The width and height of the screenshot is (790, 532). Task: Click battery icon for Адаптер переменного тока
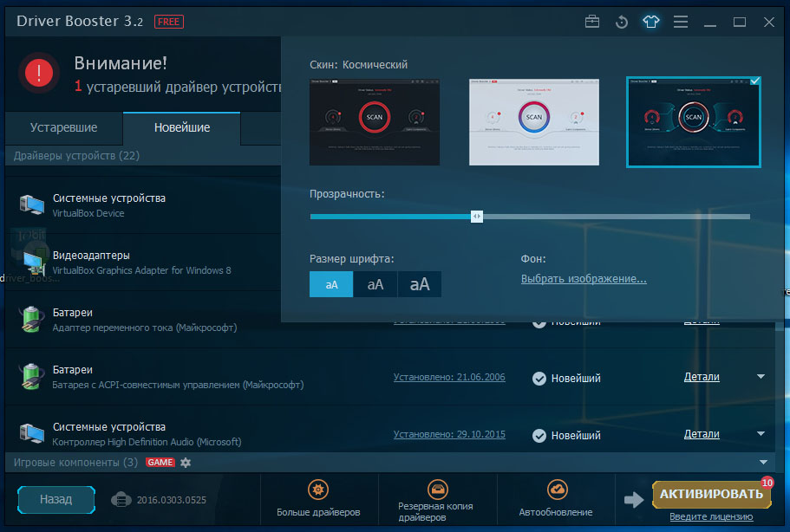pyautogui.click(x=30, y=320)
